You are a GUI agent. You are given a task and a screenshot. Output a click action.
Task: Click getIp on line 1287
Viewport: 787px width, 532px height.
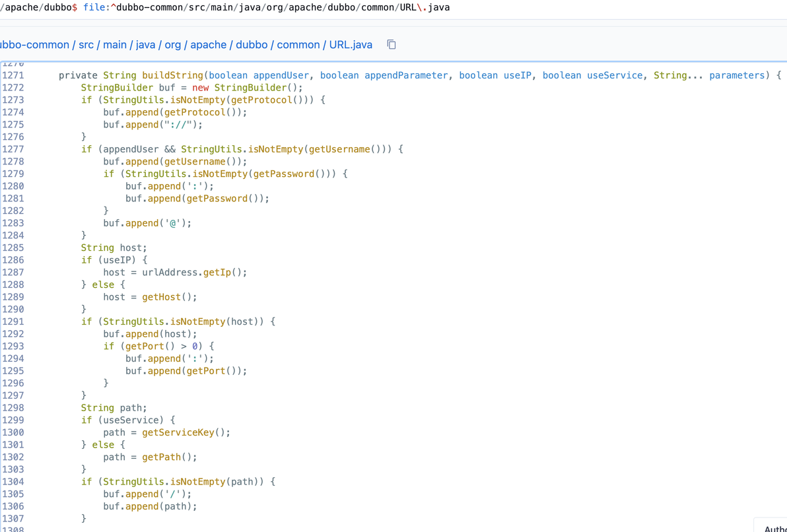click(x=217, y=272)
